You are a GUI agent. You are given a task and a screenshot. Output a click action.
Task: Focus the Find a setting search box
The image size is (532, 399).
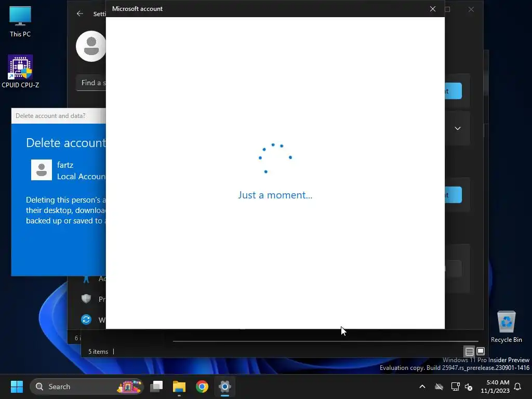point(91,83)
